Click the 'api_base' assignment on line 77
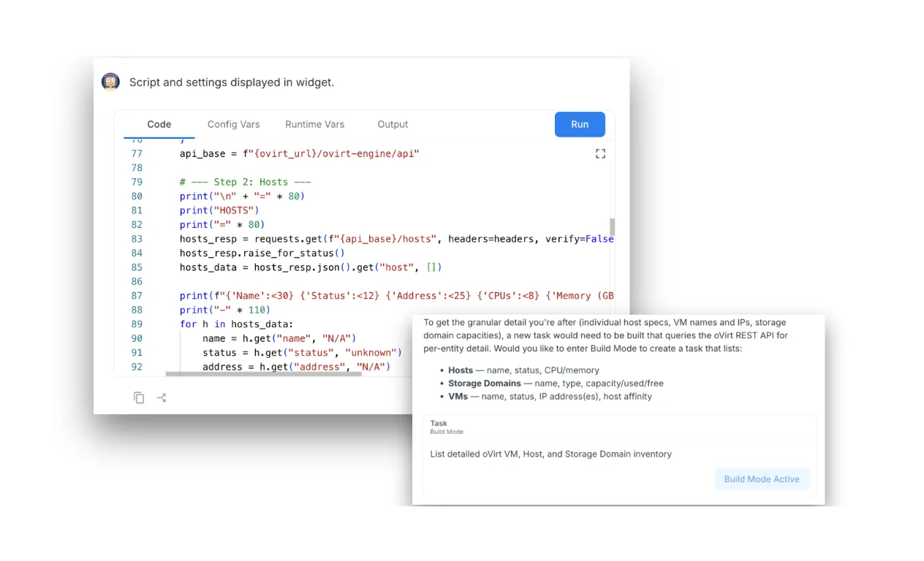 click(300, 153)
